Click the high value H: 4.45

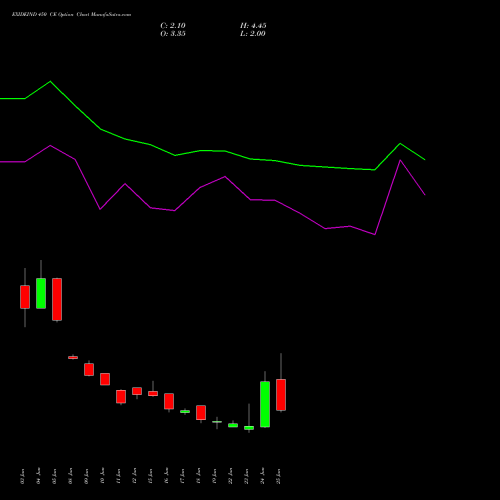pos(253,26)
